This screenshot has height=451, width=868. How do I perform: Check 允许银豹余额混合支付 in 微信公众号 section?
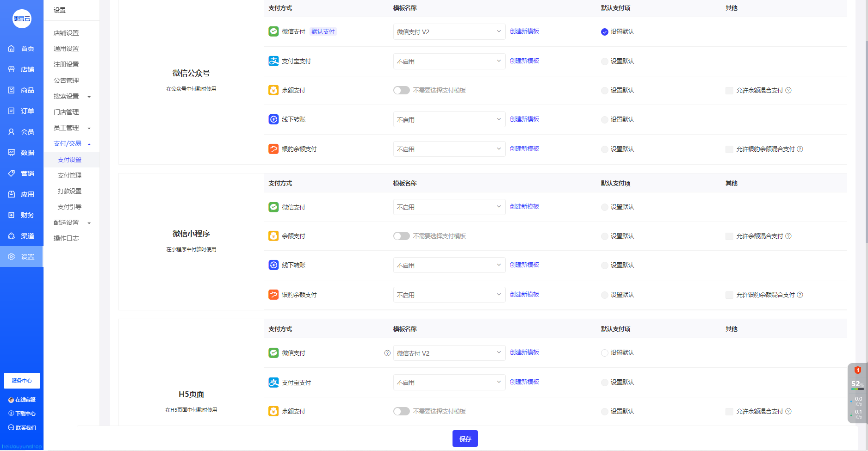(x=729, y=149)
